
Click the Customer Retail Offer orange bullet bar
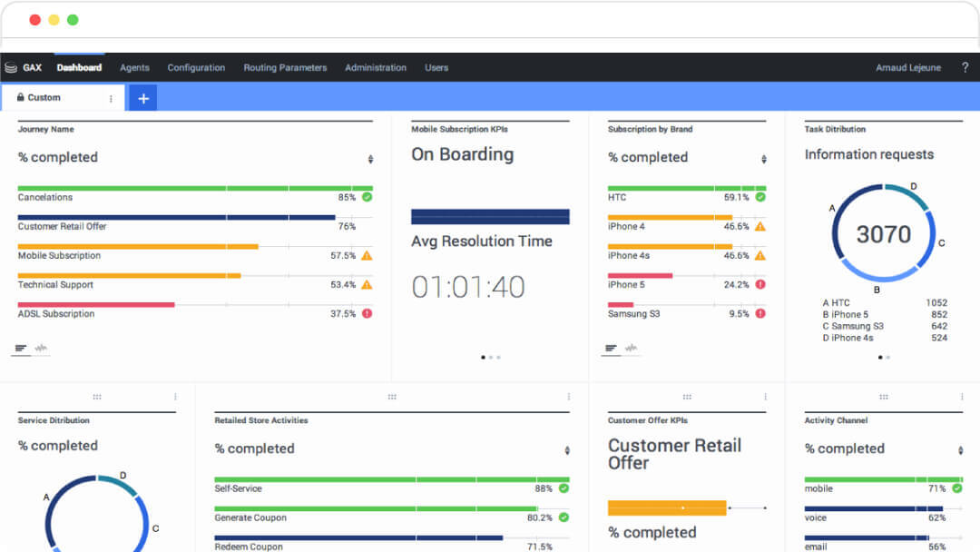pos(667,508)
